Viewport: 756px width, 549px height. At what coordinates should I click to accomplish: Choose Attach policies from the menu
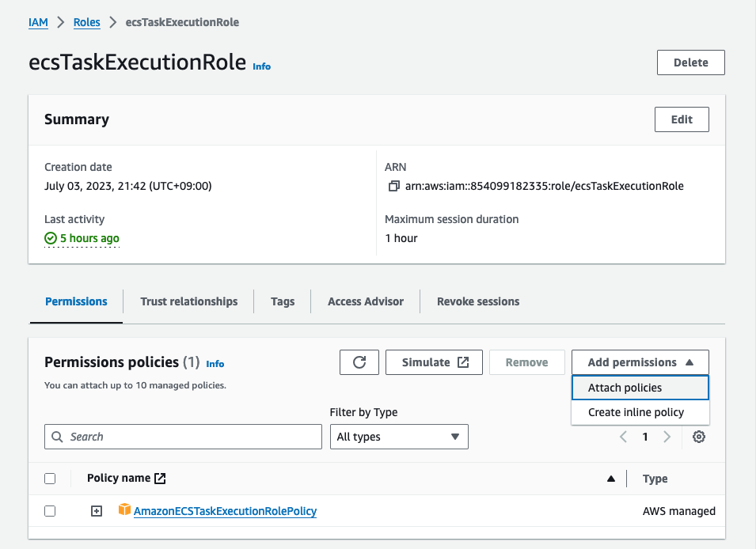pos(640,388)
